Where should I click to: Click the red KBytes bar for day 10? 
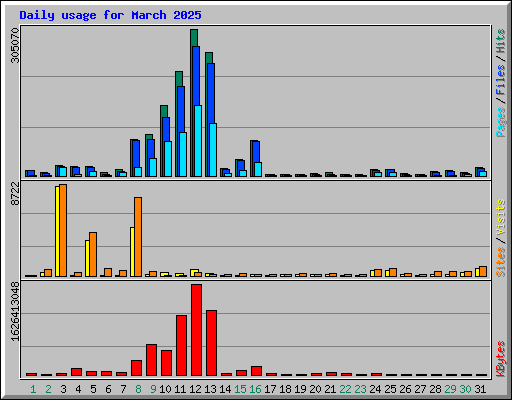(166, 363)
